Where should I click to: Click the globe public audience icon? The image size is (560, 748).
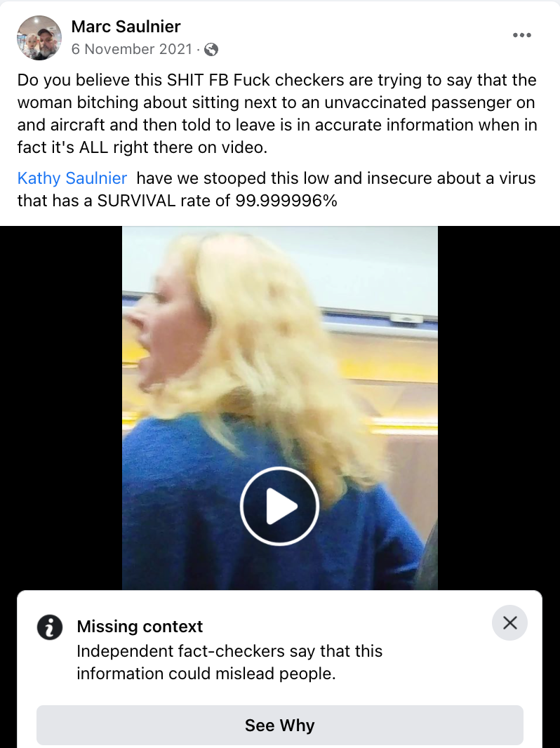click(211, 50)
